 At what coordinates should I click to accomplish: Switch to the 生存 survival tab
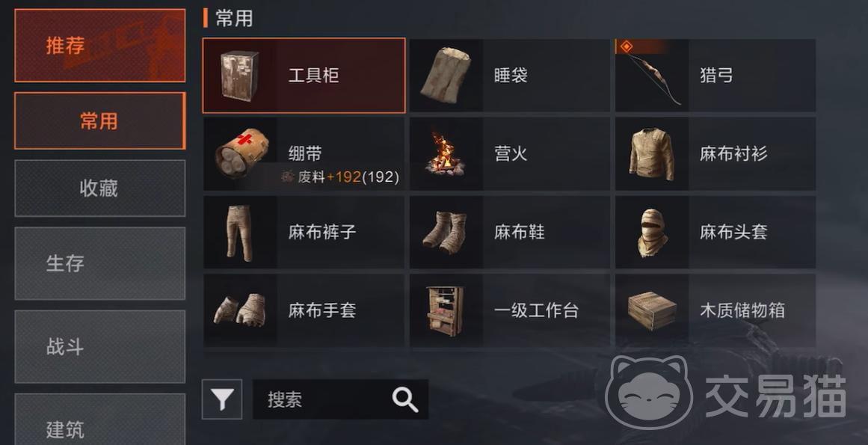[99, 263]
